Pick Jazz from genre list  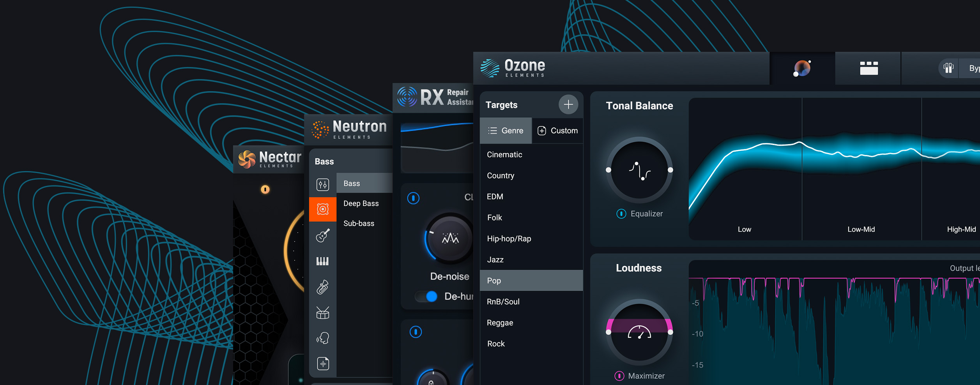[531, 260]
